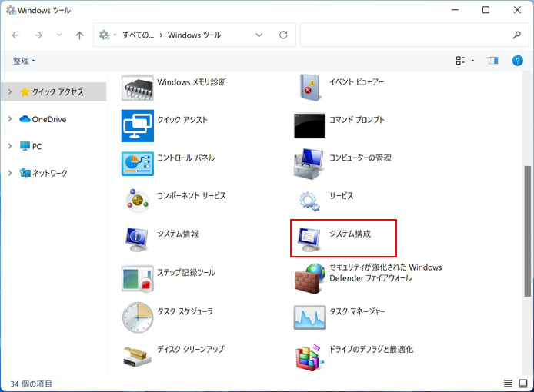Select the サービス label text

(341, 196)
